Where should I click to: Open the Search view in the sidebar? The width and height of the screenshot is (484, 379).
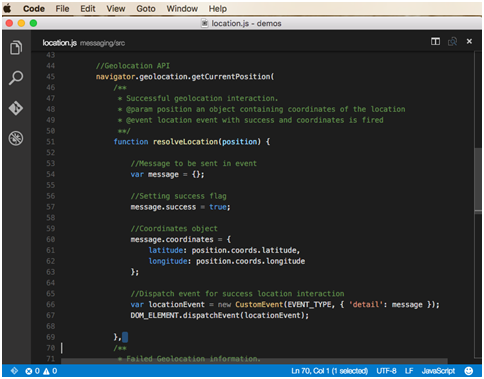(16, 78)
